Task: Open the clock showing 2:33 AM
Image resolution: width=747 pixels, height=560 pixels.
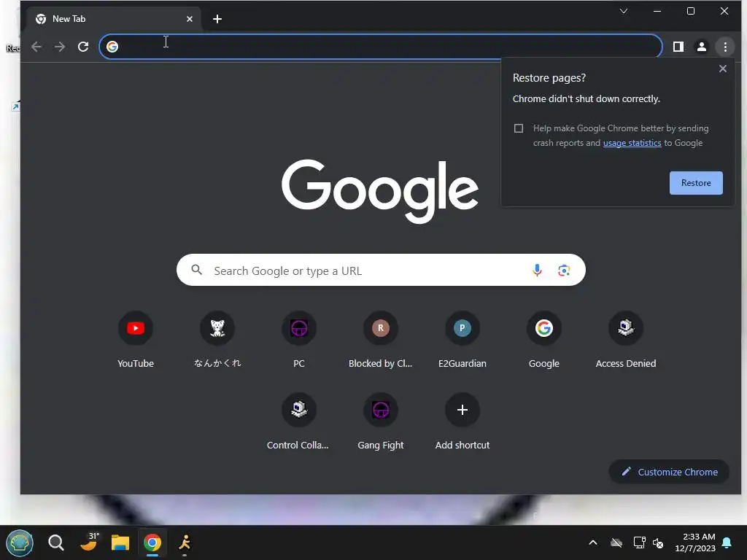Action: 695,542
